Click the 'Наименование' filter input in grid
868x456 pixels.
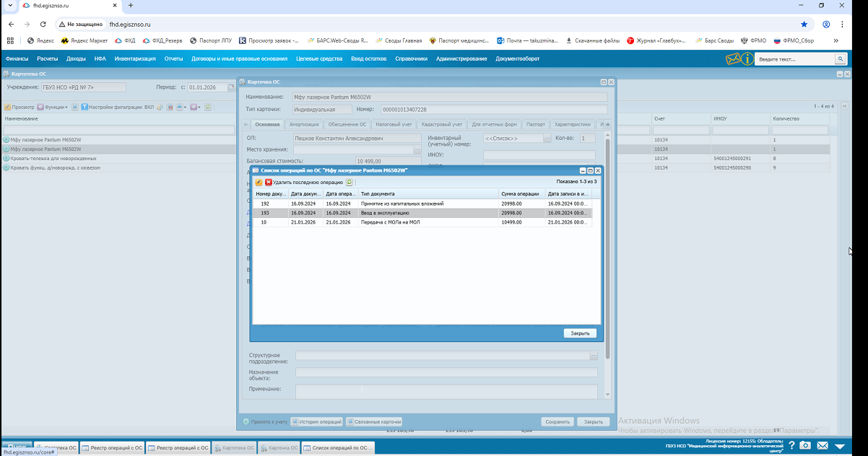tap(118, 130)
